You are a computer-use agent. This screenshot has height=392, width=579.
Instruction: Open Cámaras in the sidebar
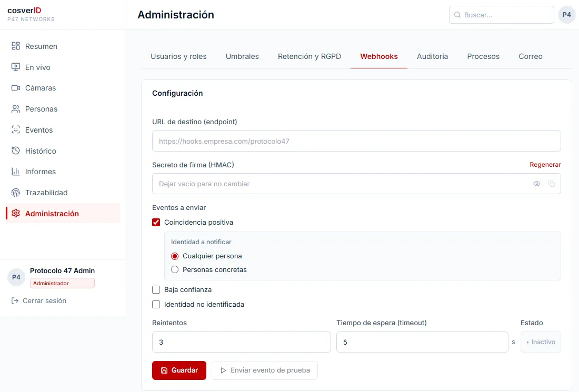tap(63, 88)
